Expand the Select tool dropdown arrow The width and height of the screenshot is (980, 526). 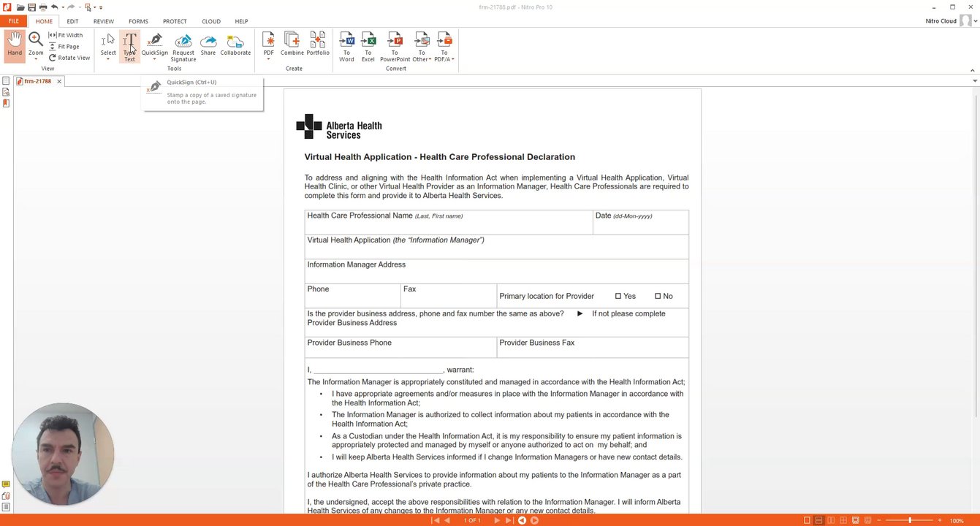tap(108, 59)
